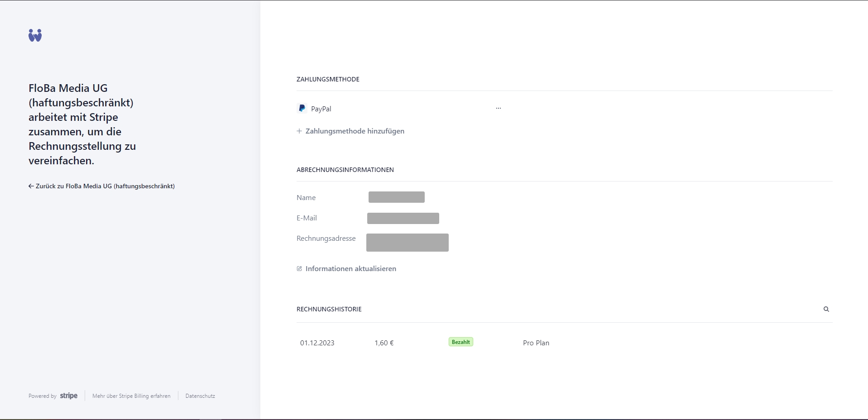
Task: Click the PayPal logo icon
Action: click(302, 109)
